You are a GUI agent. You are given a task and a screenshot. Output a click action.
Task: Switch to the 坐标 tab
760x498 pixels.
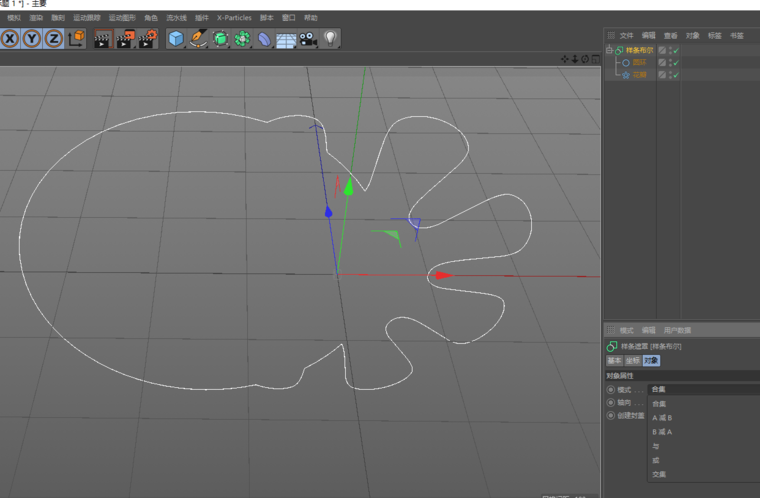(633, 360)
